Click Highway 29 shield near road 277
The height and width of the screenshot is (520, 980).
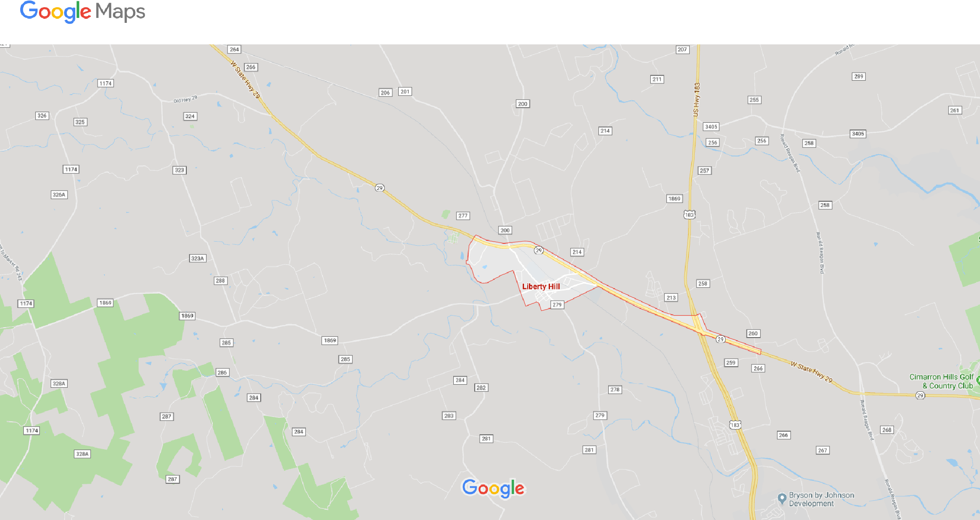pos(379,188)
